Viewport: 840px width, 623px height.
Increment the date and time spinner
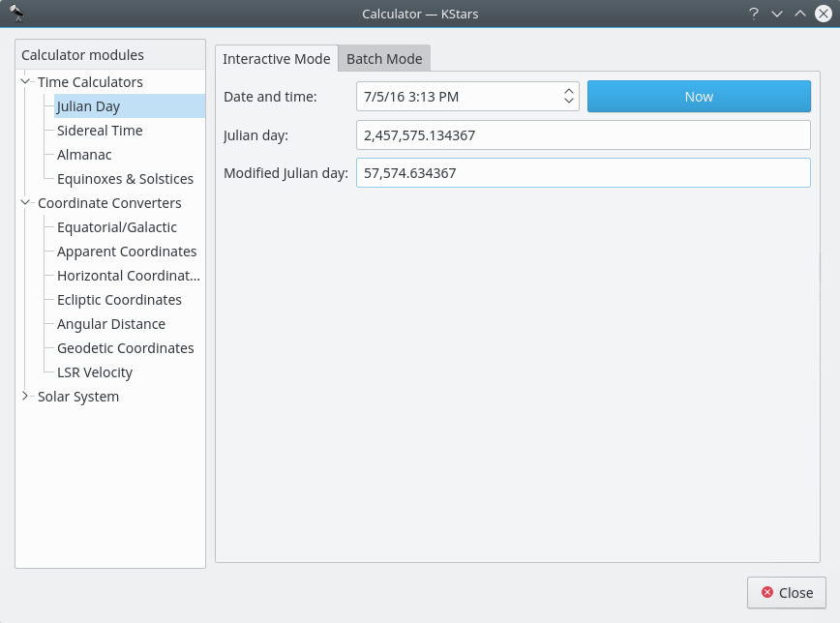(x=569, y=92)
